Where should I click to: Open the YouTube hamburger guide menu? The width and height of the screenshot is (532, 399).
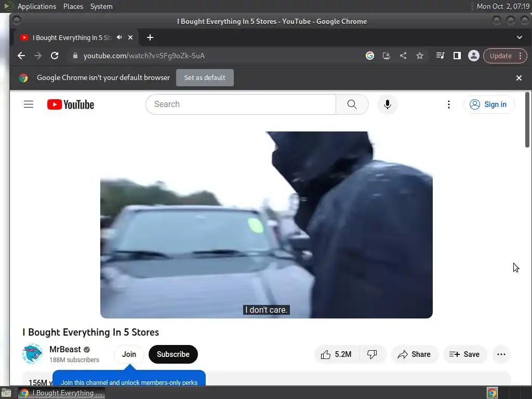point(29,104)
